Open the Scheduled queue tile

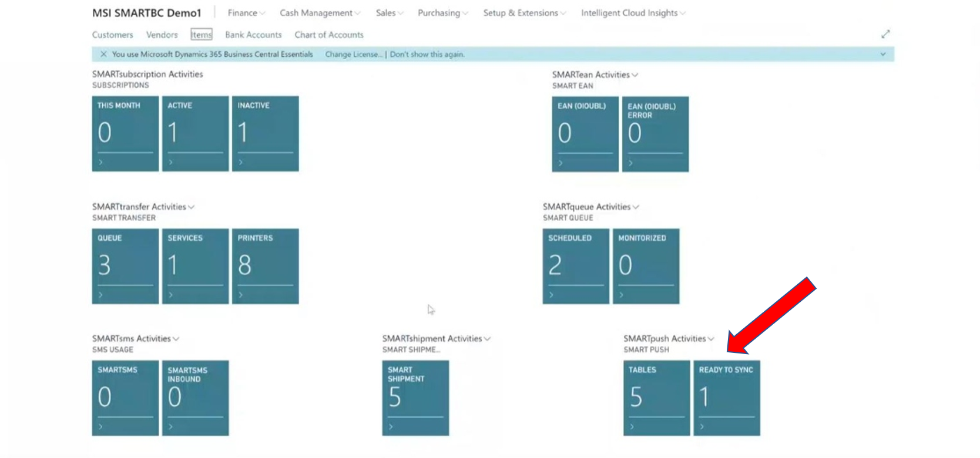tap(576, 267)
